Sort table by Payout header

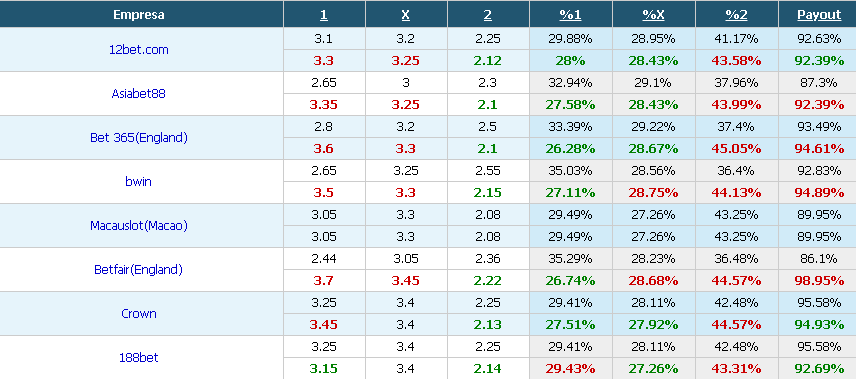coord(819,15)
